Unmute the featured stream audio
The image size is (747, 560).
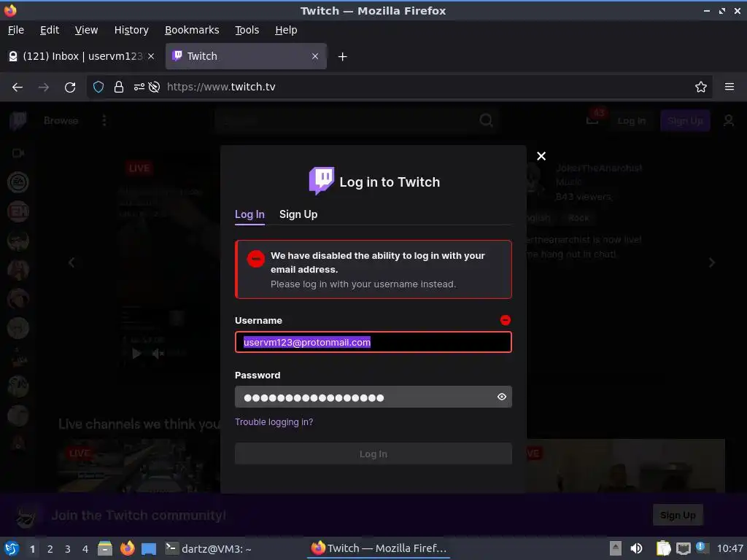point(158,354)
